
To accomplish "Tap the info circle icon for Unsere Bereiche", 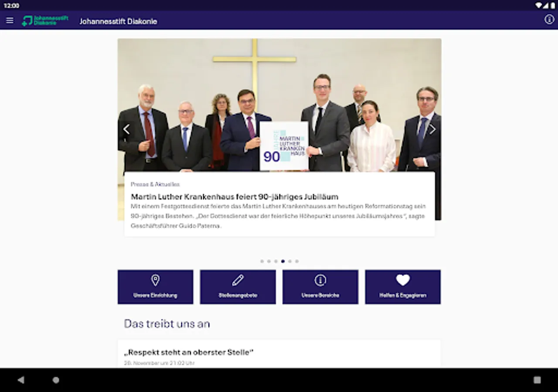I will [x=320, y=280].
